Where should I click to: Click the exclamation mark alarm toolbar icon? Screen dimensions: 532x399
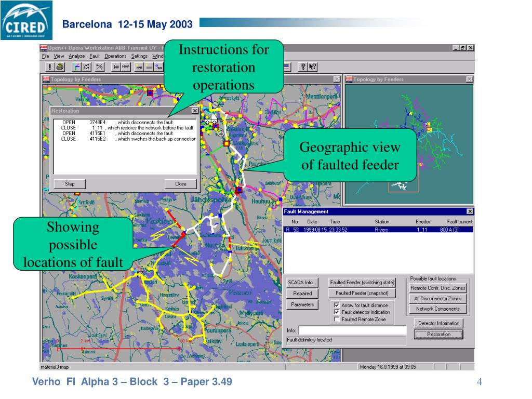[x=49, y=67]
